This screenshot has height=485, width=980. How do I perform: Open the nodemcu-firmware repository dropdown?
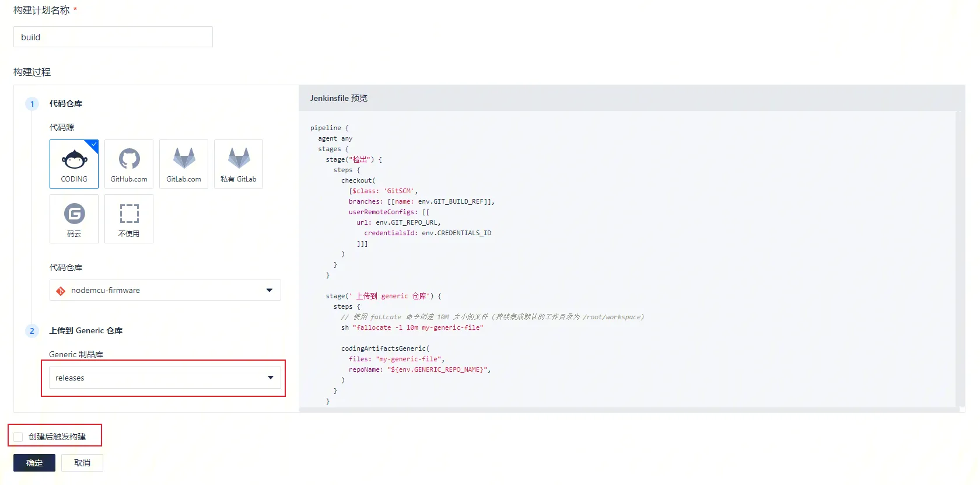point(164,290)
